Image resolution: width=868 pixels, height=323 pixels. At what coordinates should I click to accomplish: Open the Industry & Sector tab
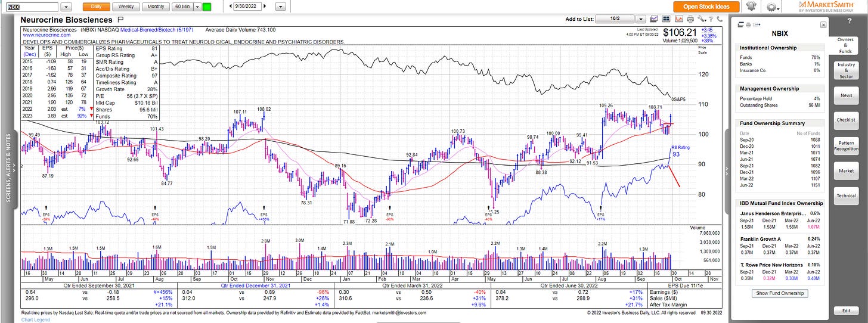846,70
